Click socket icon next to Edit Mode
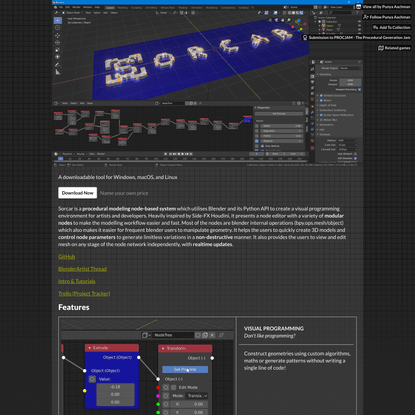This screenshot has height=415, width=415. point(166,387)
